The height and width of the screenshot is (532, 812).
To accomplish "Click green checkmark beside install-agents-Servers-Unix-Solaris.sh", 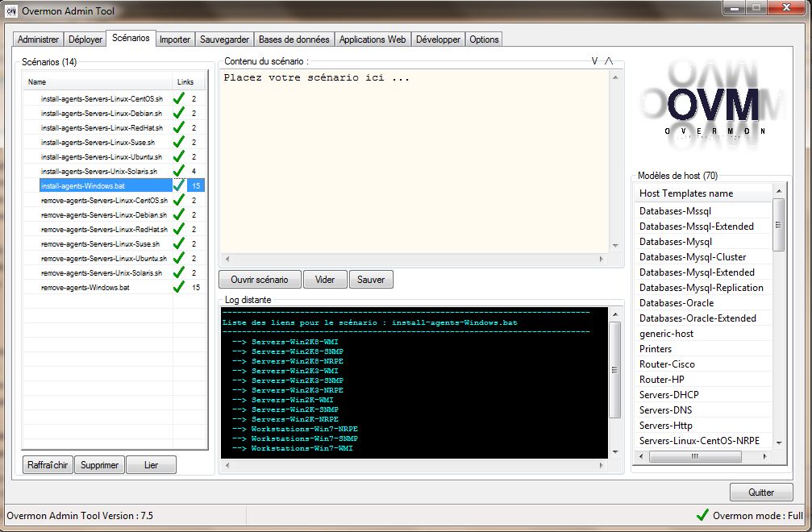I will [179, 171].
